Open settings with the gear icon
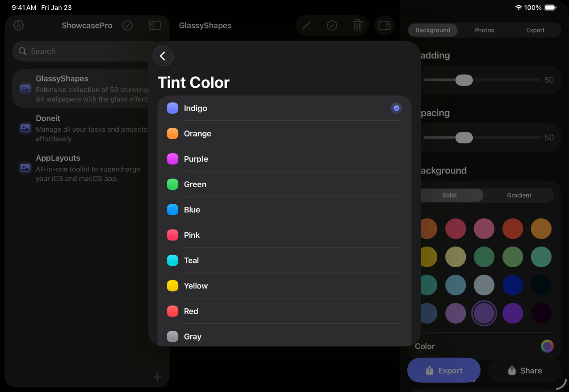The width and height of the screenshot is (569, 392). click(x=18, y=26)
